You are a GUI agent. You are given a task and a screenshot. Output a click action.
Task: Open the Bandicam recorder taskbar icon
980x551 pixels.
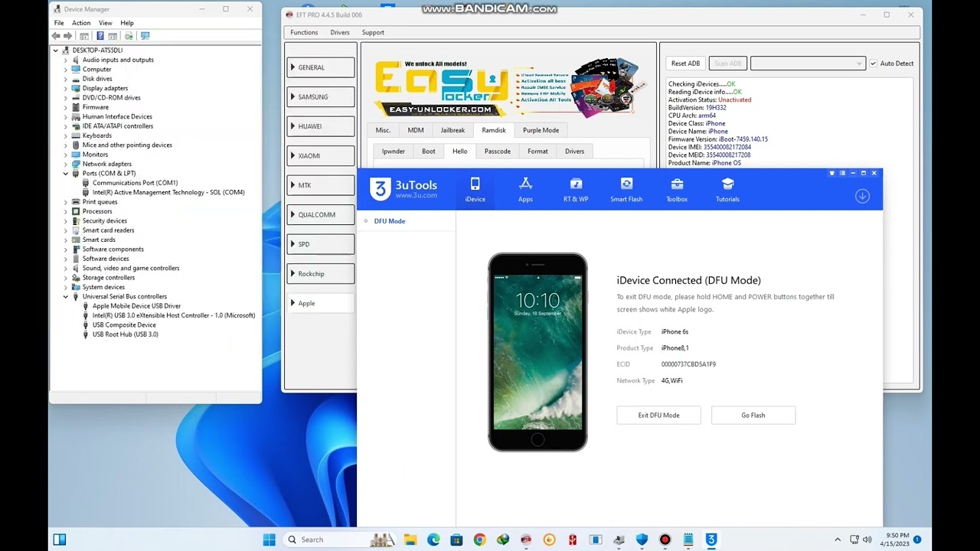[665, 540]
